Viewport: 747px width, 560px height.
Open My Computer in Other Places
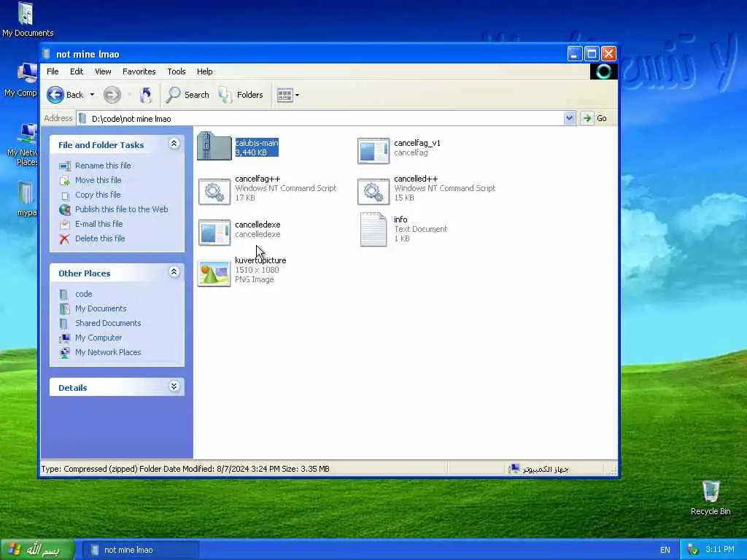click(x=98, y=338)
